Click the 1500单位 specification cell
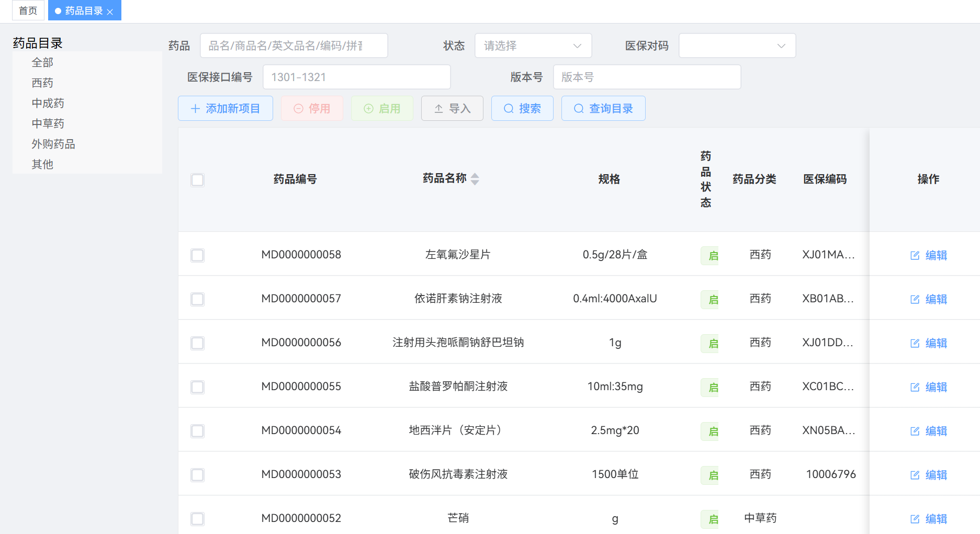The height and width of the screenshot is (534, 980). (615, 474)
